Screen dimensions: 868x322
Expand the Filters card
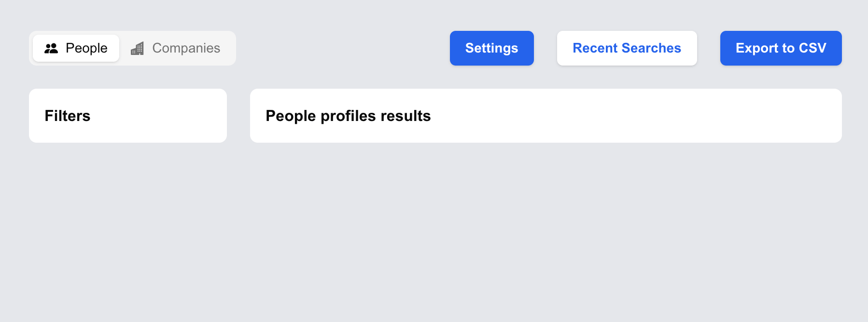128,116
